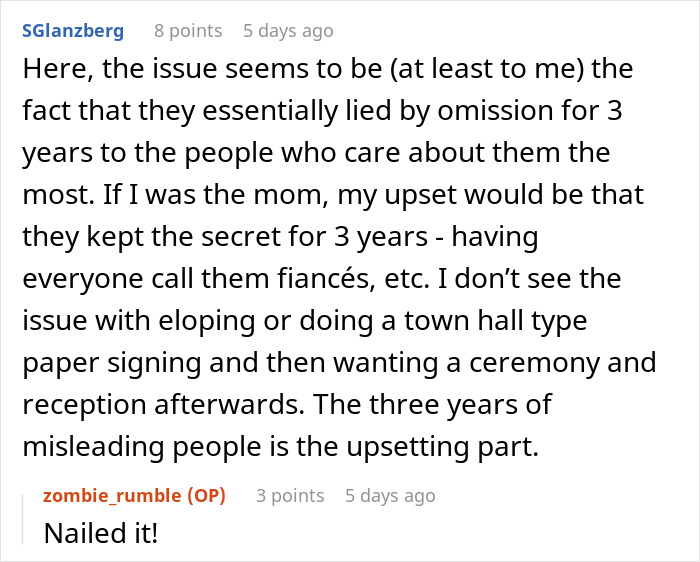This screenshot has height=562, width=700.
Task: Click the timestamp on SGlanzberg's comment
Action: 288,31
